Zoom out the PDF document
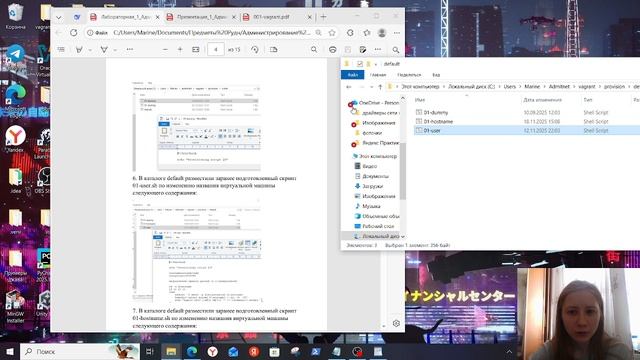The width and height of the screenshot is (640, 360). 165,49
